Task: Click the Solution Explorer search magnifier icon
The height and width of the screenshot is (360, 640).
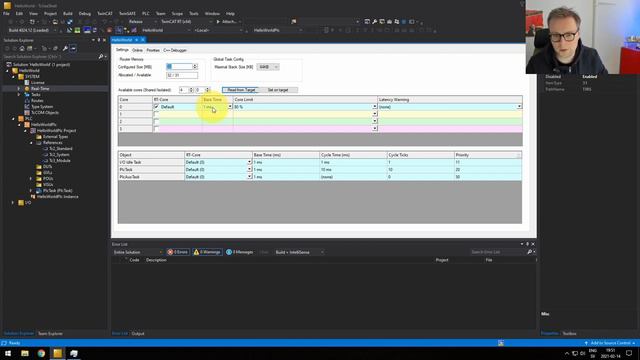Action: [101, 56]
